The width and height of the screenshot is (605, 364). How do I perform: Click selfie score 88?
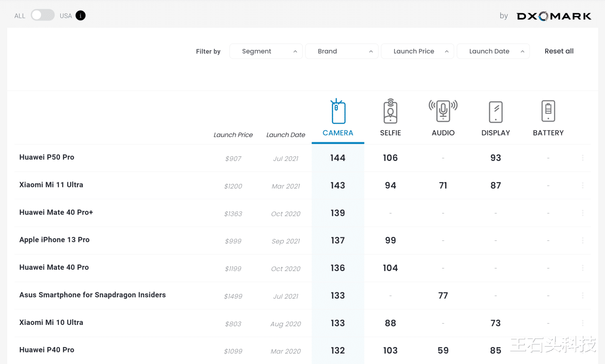click(390, 323)
